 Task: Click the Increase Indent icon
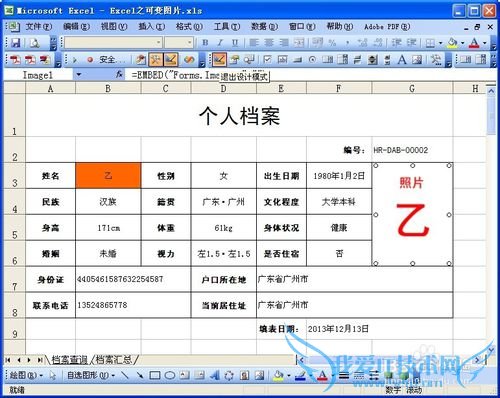click(412, 43)
